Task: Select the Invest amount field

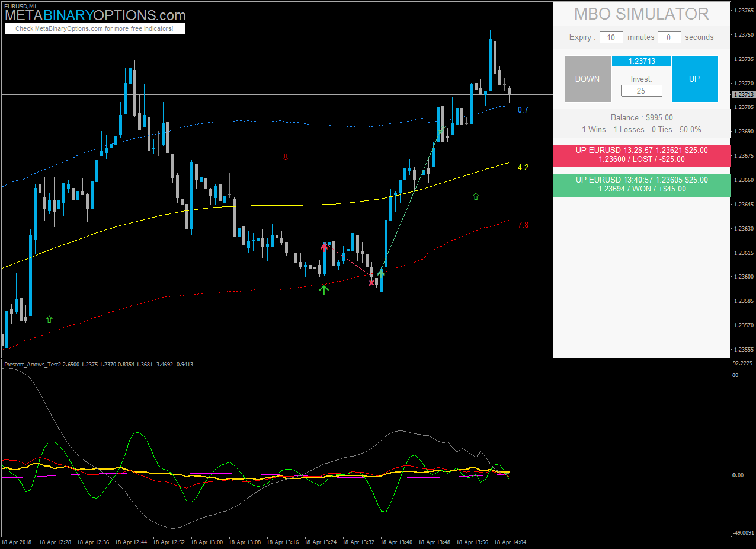Action: (x=641, y=91)
